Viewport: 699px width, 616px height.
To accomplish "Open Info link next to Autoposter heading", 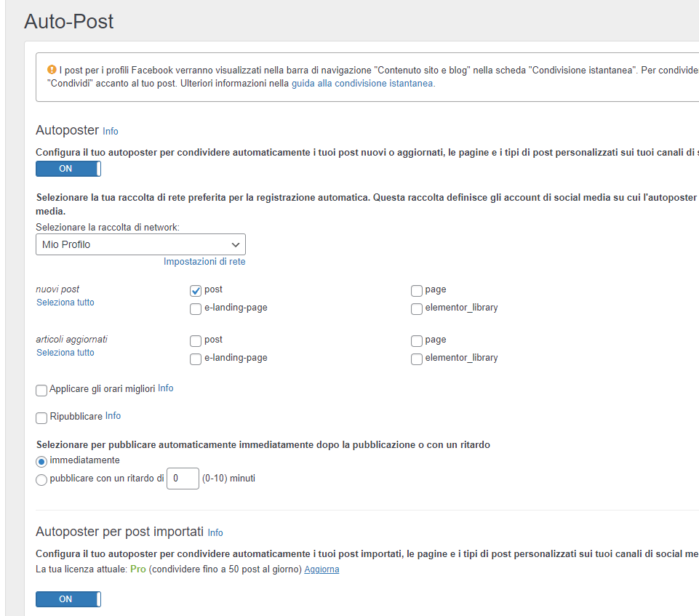I will 111,132.
